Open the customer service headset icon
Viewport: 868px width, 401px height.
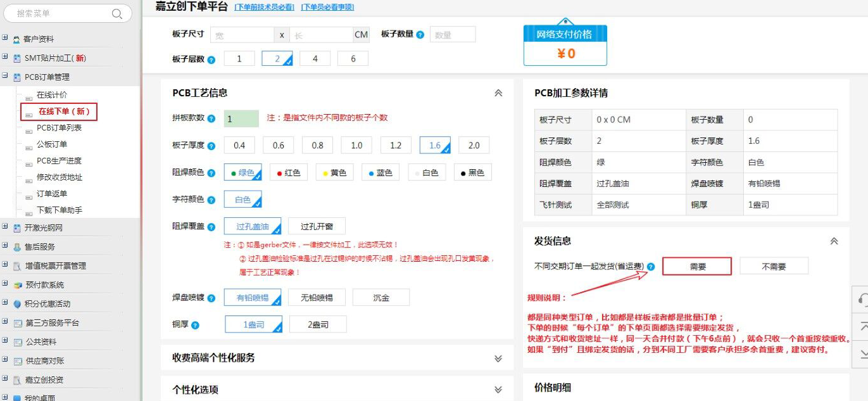(862, 298)
